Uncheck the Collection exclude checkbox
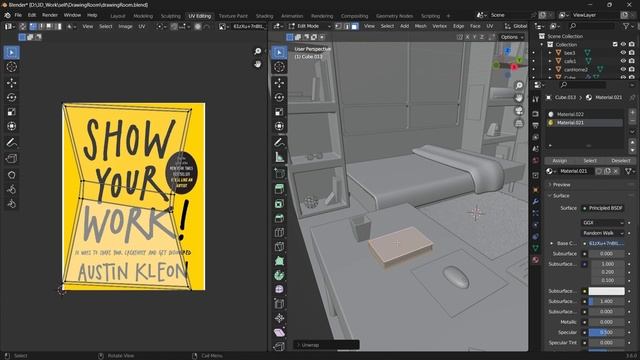The width and height of the screenshot is (640, 360). (x=615, y=44)
